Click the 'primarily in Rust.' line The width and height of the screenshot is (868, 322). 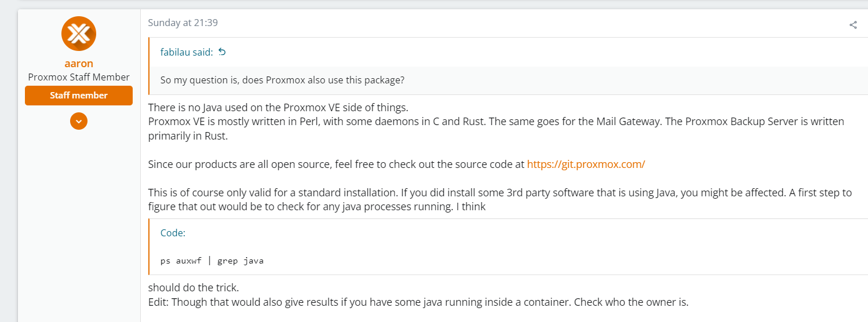tap(187, 136)
